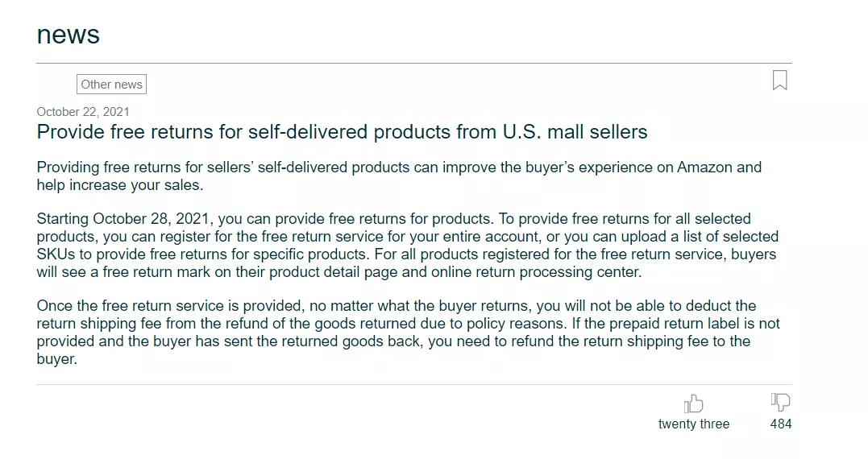Click the phrase U.S. mall sellers in the title
Viewport: 868px width, 459px height.
coord(575,132)
